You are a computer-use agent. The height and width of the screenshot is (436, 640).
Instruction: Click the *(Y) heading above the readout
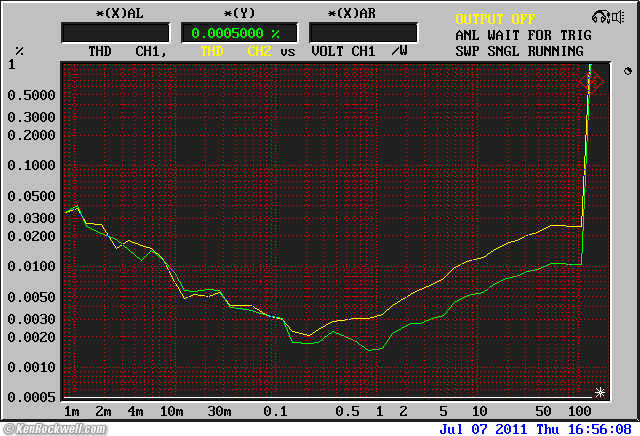tap(240, 14)
